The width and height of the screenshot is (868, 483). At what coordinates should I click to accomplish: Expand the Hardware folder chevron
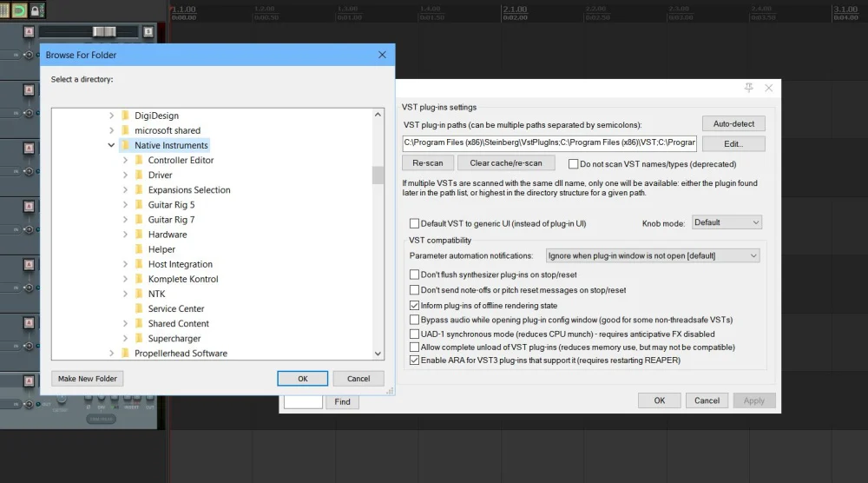pos(125,235)
